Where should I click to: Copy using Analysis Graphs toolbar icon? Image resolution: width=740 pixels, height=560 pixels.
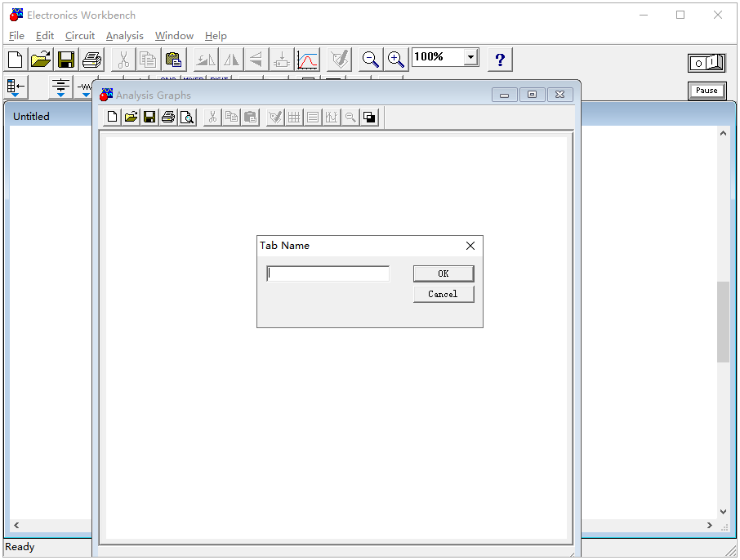231,117
